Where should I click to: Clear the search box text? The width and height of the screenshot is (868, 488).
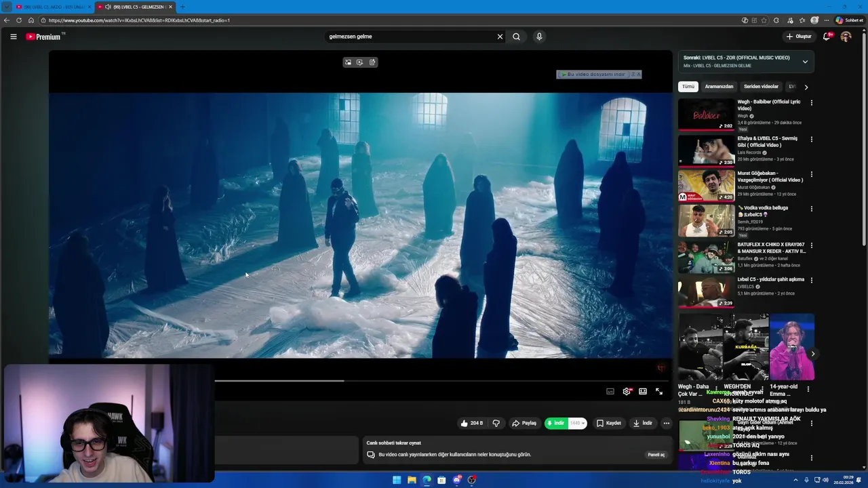(x=500, y=37)
